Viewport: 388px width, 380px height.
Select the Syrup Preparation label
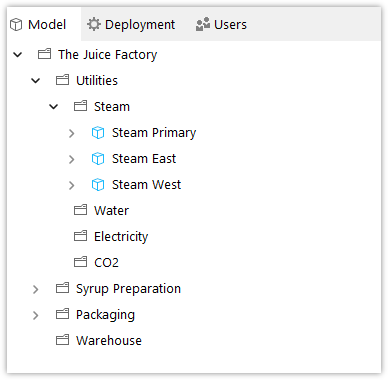point(128,289)
